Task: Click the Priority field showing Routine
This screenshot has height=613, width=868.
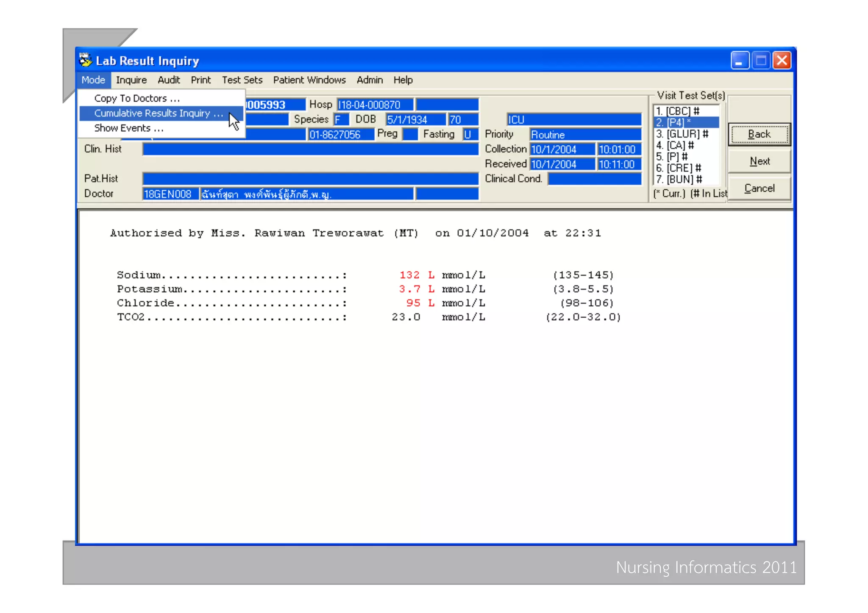Action: tap(585, 135)
